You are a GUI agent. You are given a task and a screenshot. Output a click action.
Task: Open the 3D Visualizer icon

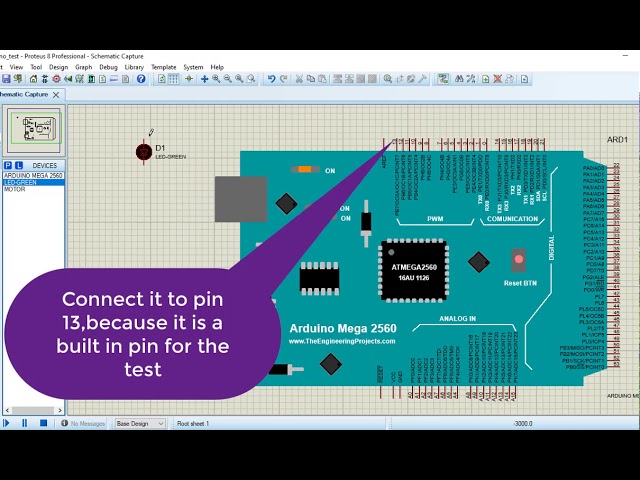pos(68,79)
